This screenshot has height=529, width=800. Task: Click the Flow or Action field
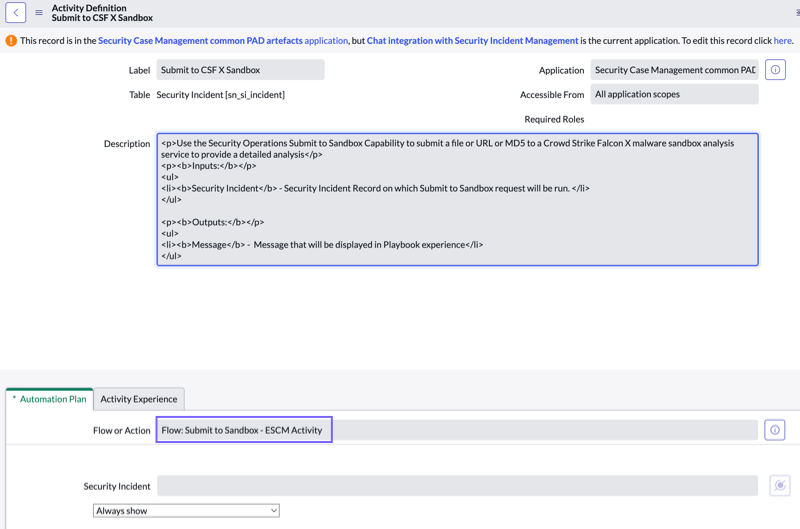tap(457, 430)
